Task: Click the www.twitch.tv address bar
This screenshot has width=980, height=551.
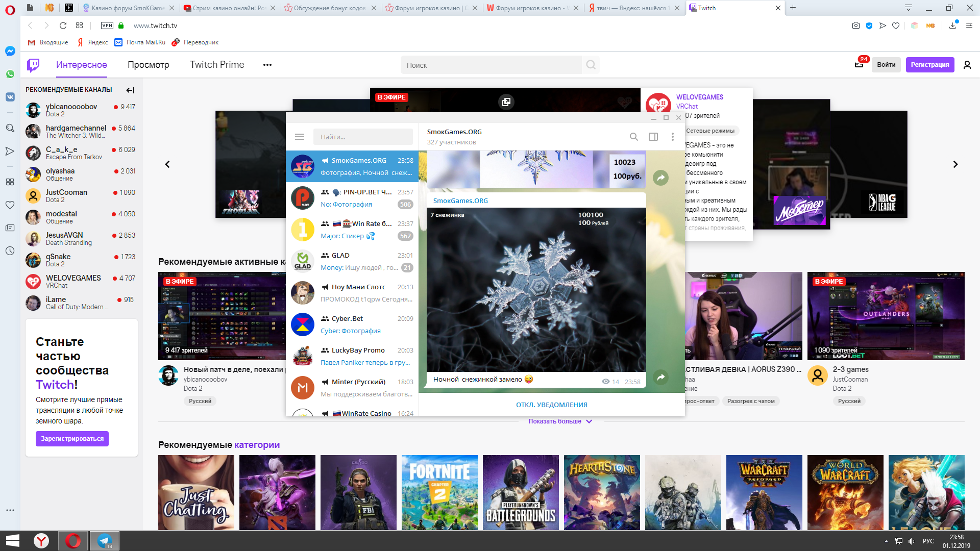Action: (156, 26)
